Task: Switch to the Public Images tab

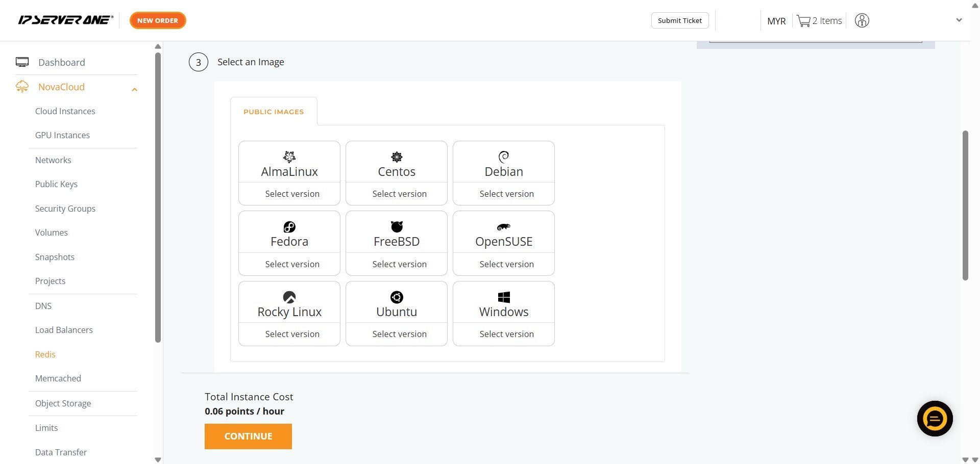Action: (274, 112)
